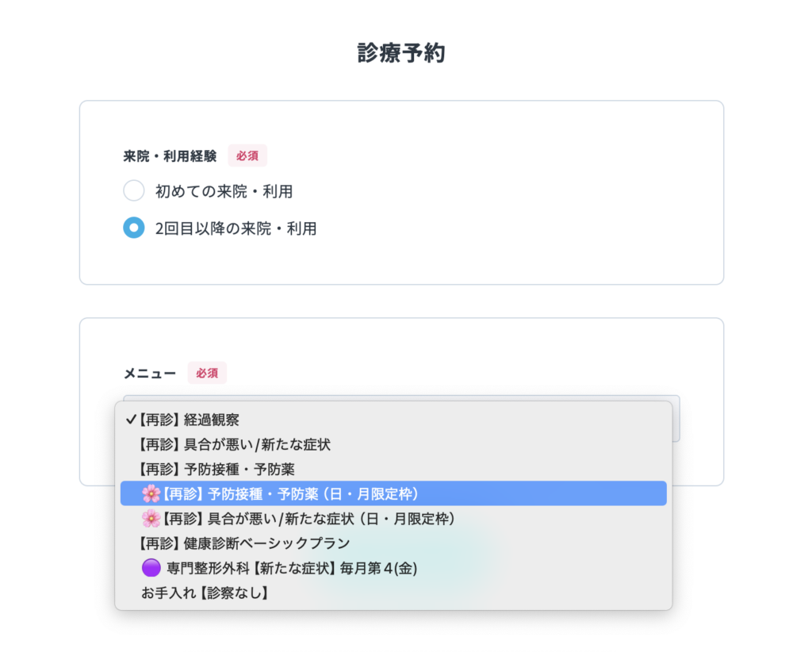Click the メニュー field label
This screenshot has height=652, width=812.
(x=150, y=373)
